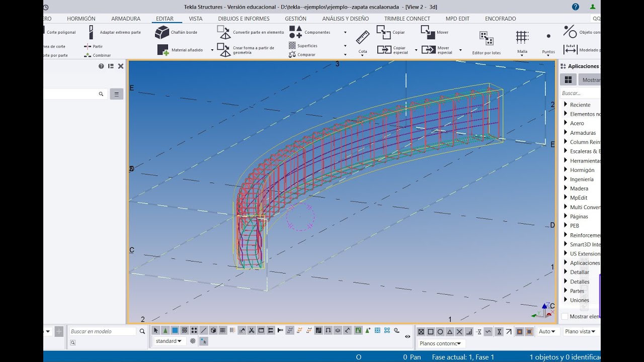Open the Planos contorno dropdown
Viewport: 644px width, 362px height.
click(x=441, y=343)
